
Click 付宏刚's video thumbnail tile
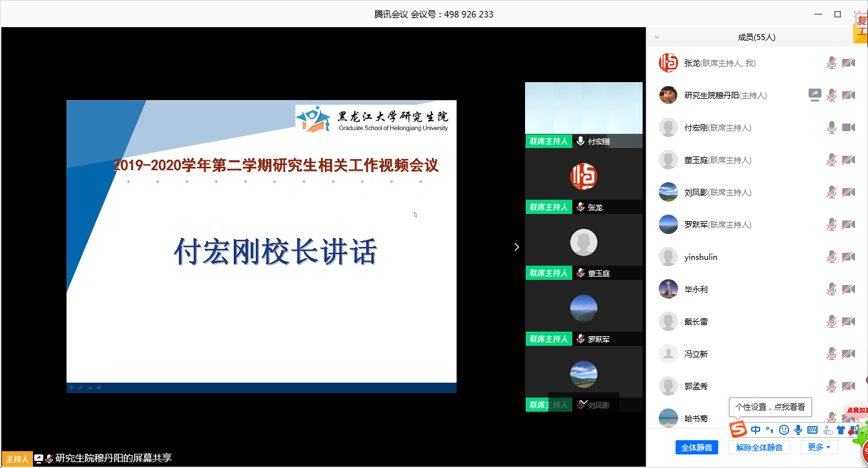point(583,109)
